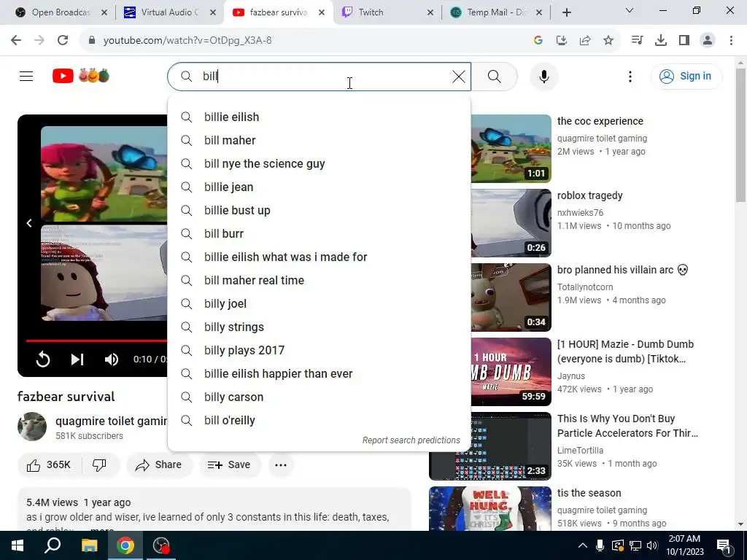Open the system volume control
Viewport: 747px width, 560px height.
coord(652,545)
